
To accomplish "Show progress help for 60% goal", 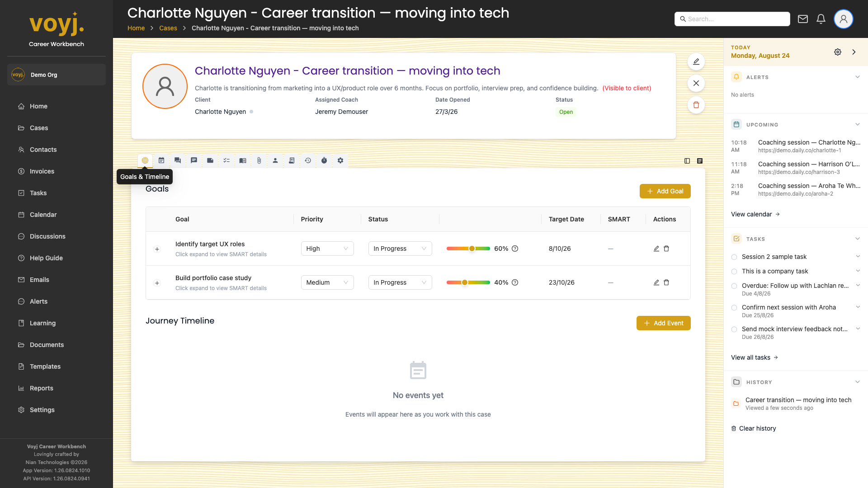I will tap(515, 249).
